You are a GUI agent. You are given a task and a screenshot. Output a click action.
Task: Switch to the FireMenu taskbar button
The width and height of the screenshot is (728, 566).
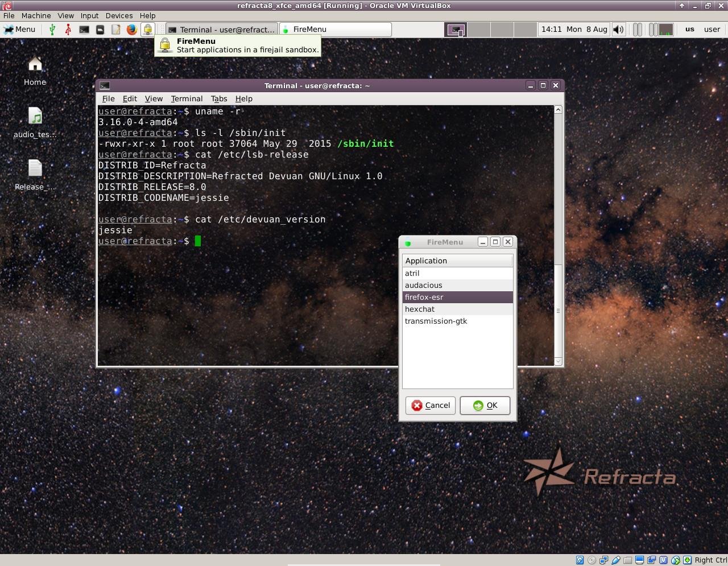(336, 30)
